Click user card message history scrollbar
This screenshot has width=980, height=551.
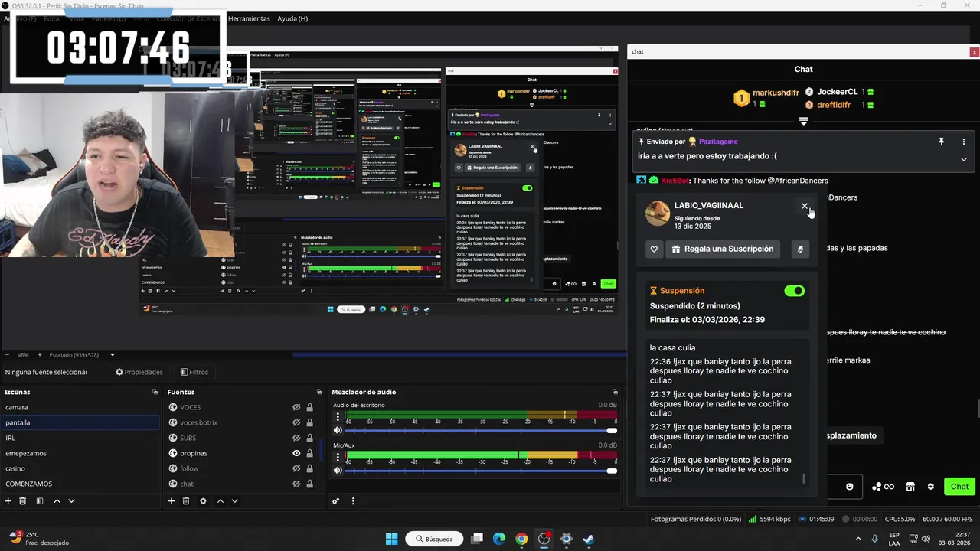(803, 478)
